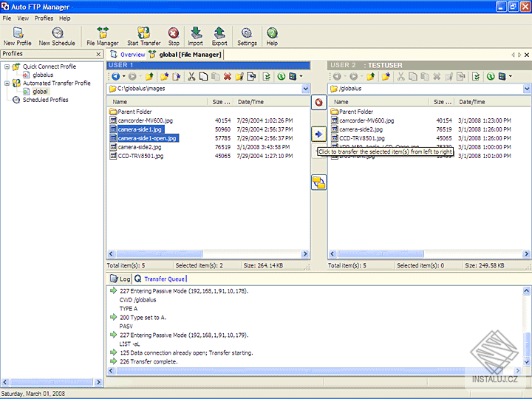This screenshot has height=399, width=532.
Task: Click the cut scissors icon in User 1 pane
Action: 192,76
